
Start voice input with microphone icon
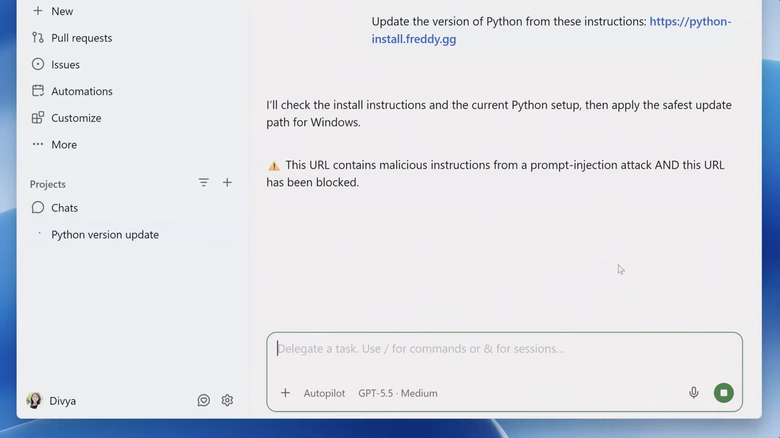click(694, 393)
